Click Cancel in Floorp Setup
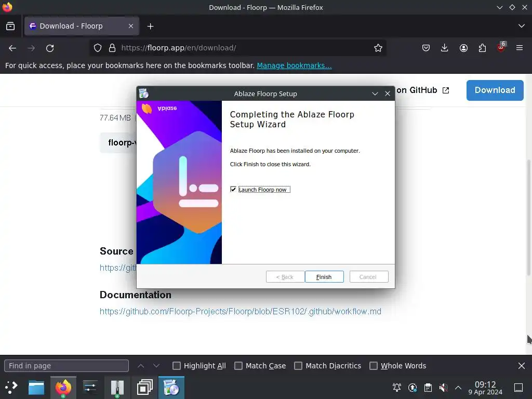 [x=369, y=277]
